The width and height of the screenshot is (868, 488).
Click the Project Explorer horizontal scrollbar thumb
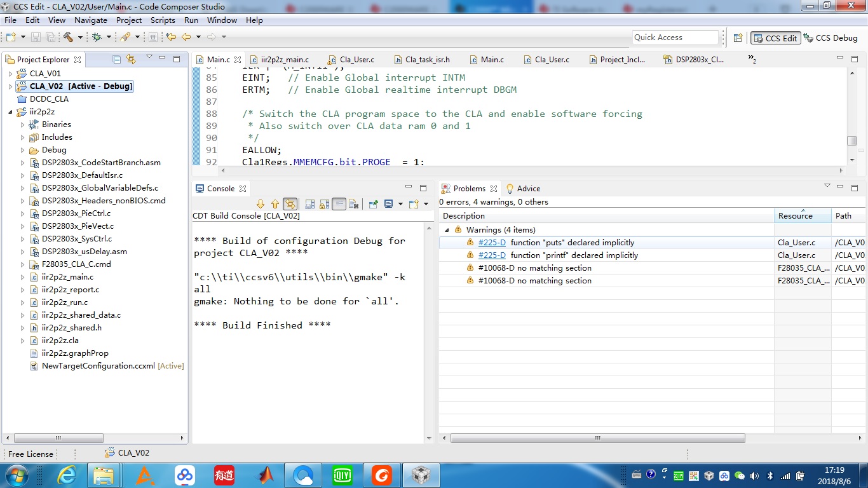tap(57, 438)
